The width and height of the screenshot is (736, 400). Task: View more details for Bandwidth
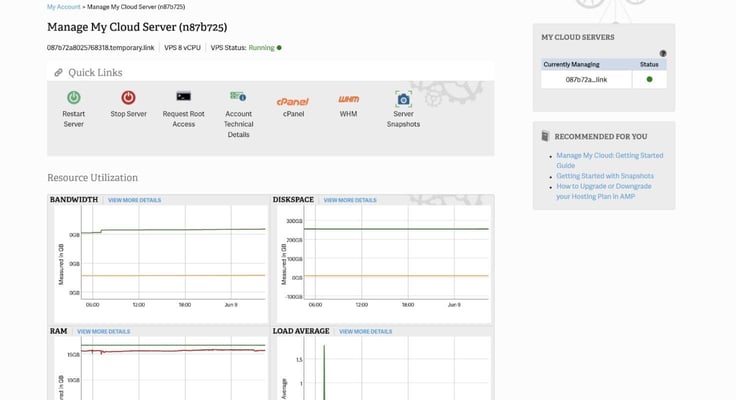(134, 200)
